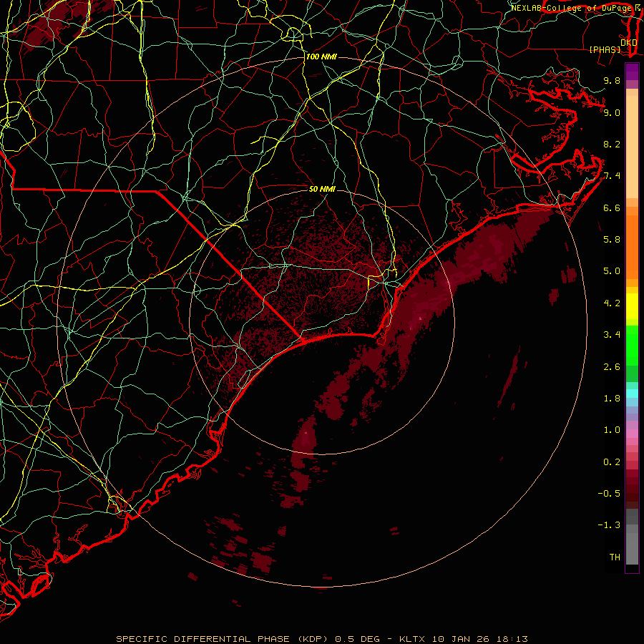This screenshot has width=644, height=644.
Task: Click the -1.3 value on the color scale
Action: (x=609, y=525)
